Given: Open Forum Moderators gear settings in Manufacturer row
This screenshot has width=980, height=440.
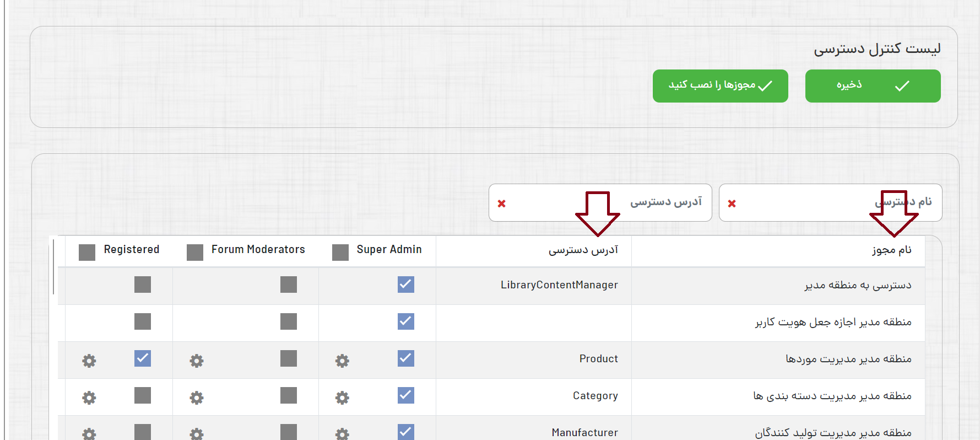Looking at the screenshot, I should click(197, 434).
